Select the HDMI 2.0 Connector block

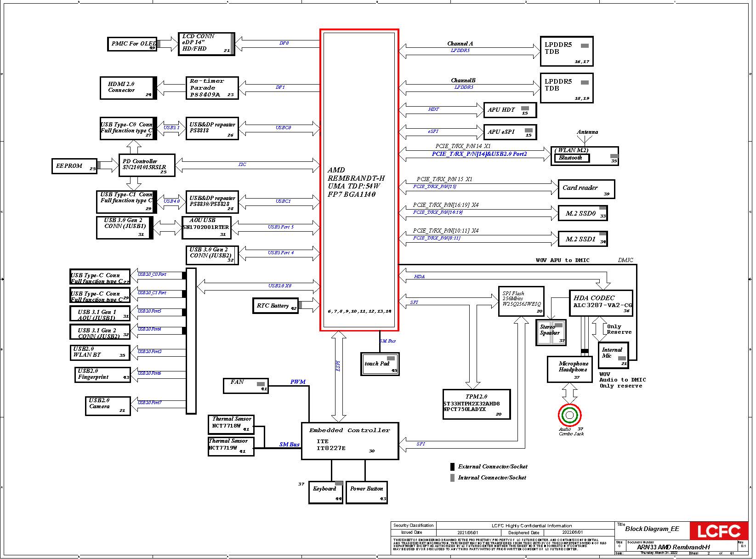pyautogui.click(x=128, y=88)
